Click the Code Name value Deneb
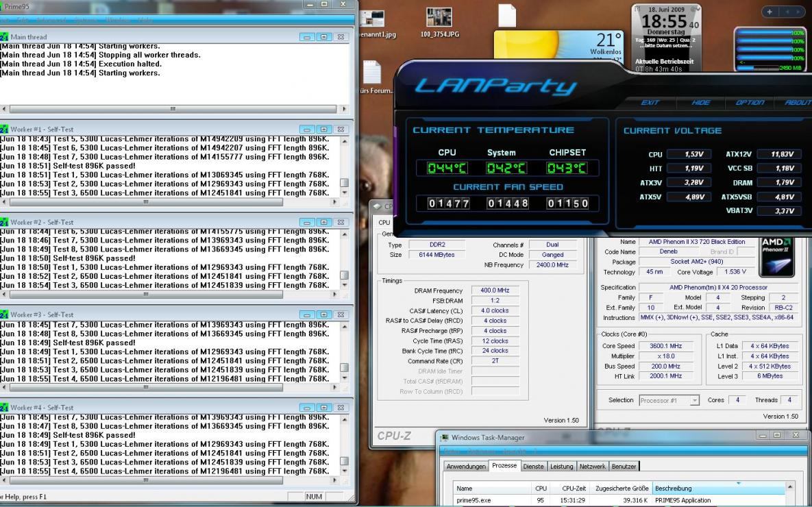The height and width of the screenshot is (507, 812). point(668,251)
